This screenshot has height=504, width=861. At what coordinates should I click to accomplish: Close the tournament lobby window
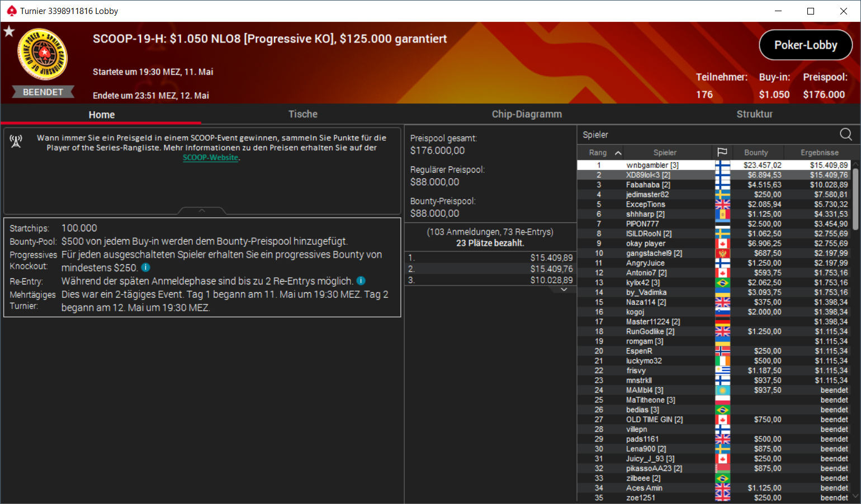[844, 11]
